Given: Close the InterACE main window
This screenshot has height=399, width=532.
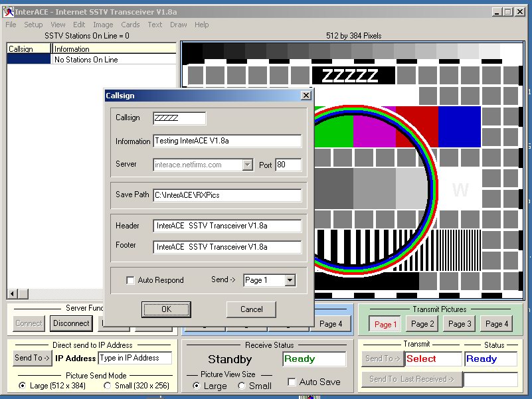Looking at the screenshot, I should (x=520, y=12).
